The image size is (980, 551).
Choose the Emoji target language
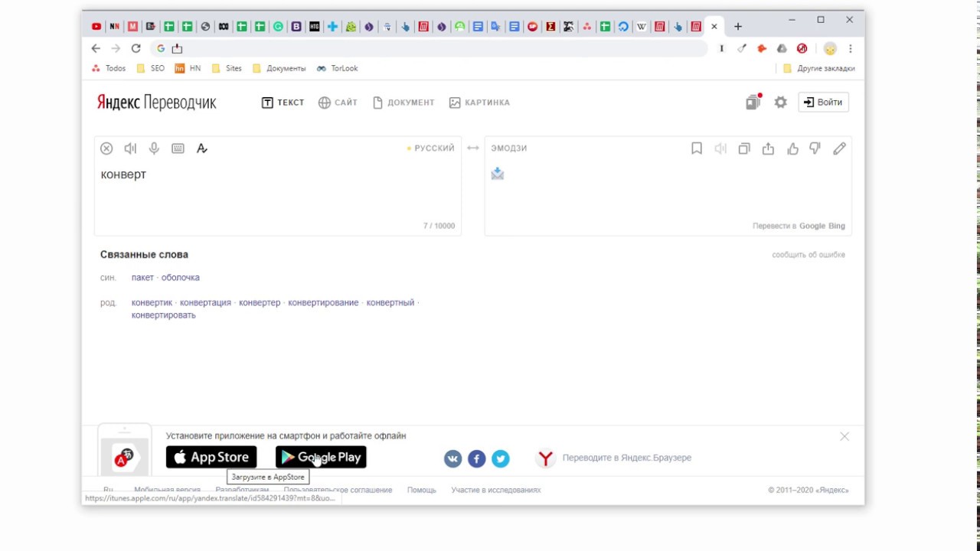(509, 148)
